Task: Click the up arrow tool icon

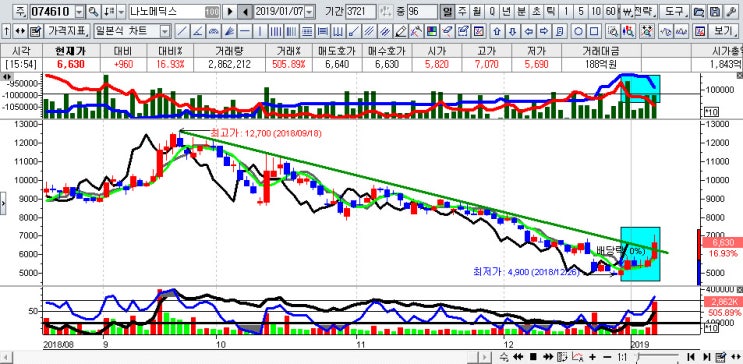Action: tap(496, 32)
